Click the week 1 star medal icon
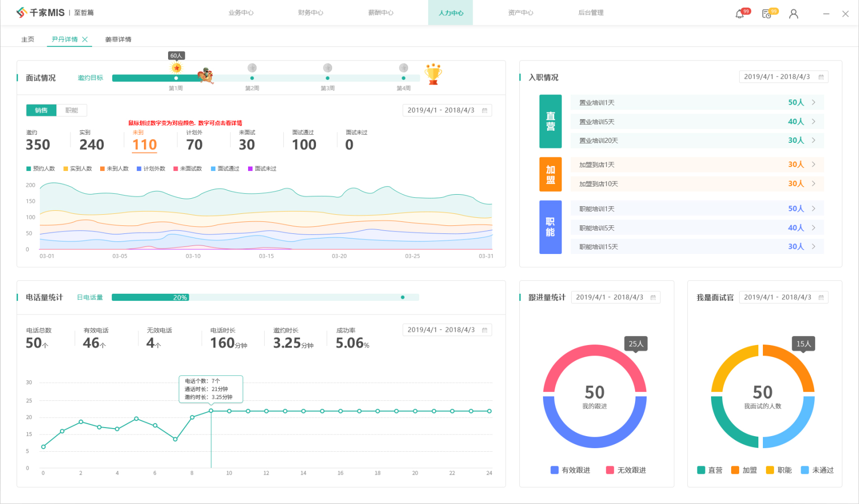Screen dimensions: 859x504 (x=176, y=68)
